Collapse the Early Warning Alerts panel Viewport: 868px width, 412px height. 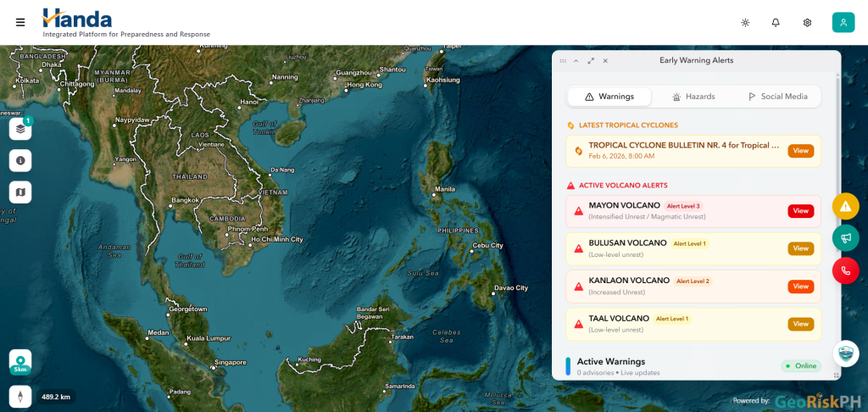tap(576, 61)
